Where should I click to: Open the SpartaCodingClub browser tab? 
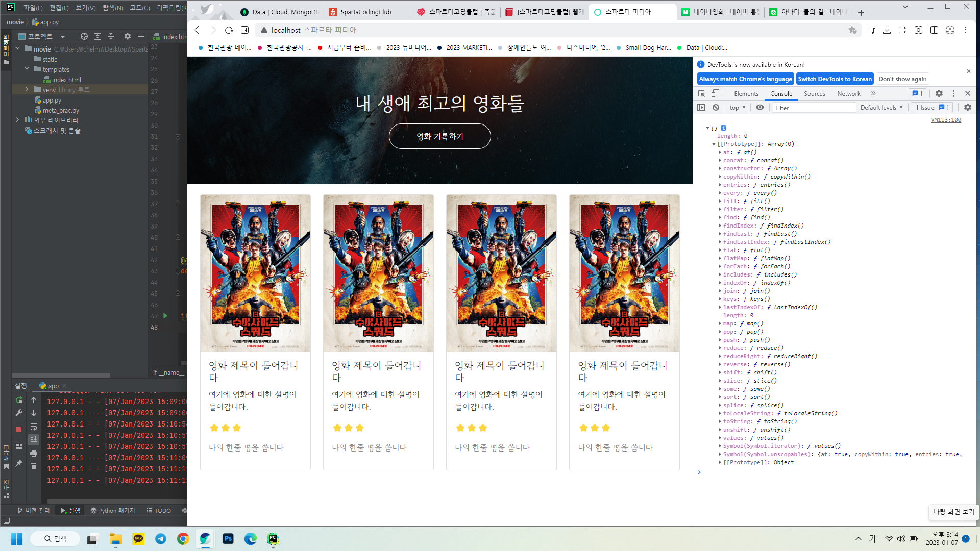coord(369,12)
